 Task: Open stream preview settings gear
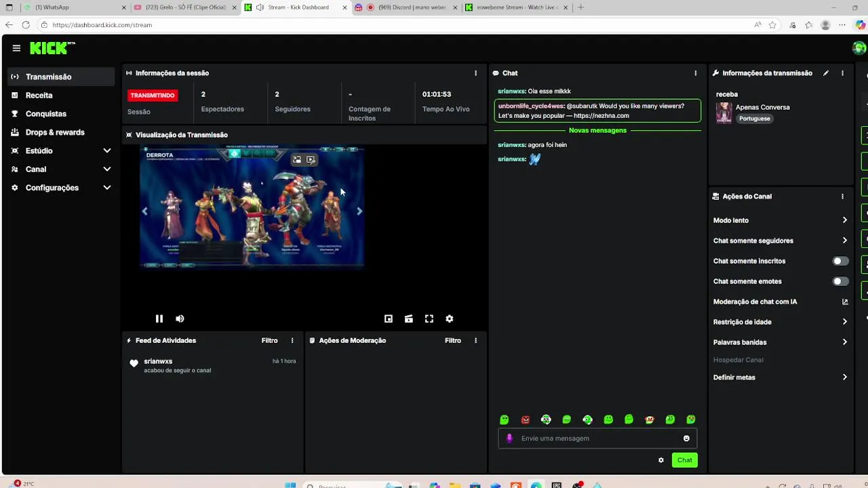[449, 319]
